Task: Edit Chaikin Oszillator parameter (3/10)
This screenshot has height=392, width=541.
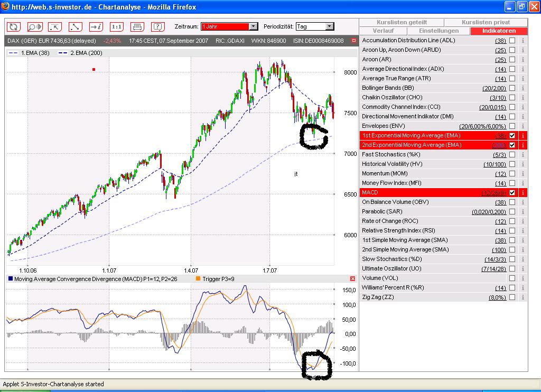Action: pos(498,98)
